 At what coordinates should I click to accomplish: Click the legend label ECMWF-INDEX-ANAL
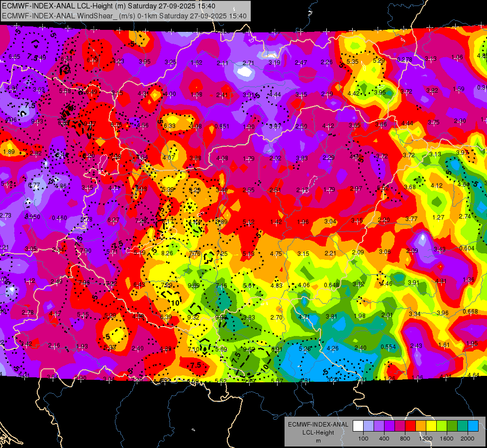(x=318, y=425)
